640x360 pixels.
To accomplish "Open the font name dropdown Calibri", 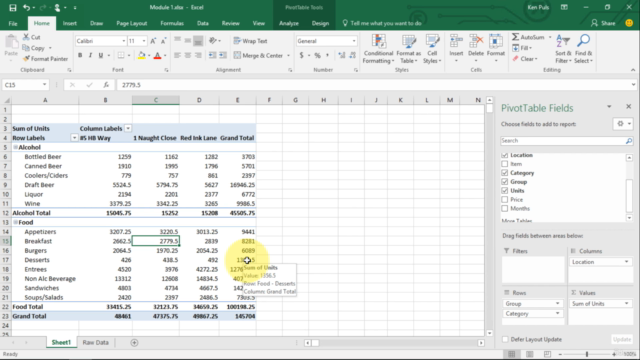I will tap(123, 41).
